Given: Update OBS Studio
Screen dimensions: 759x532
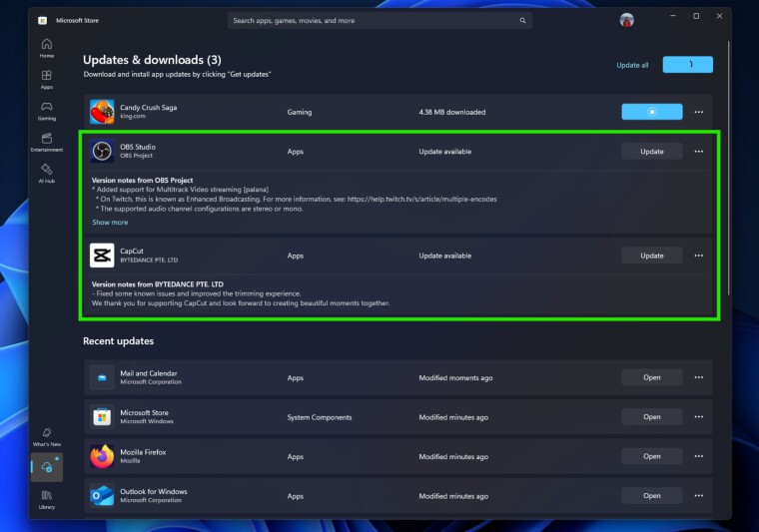Looking at the screenshot, I should [652, 152].
